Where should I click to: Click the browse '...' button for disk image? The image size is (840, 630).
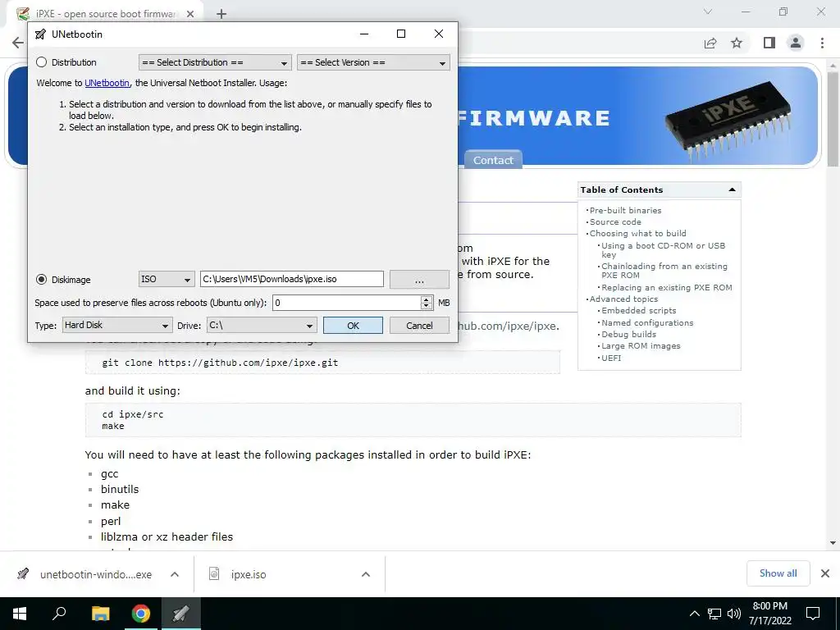click(x=419, y=279)
